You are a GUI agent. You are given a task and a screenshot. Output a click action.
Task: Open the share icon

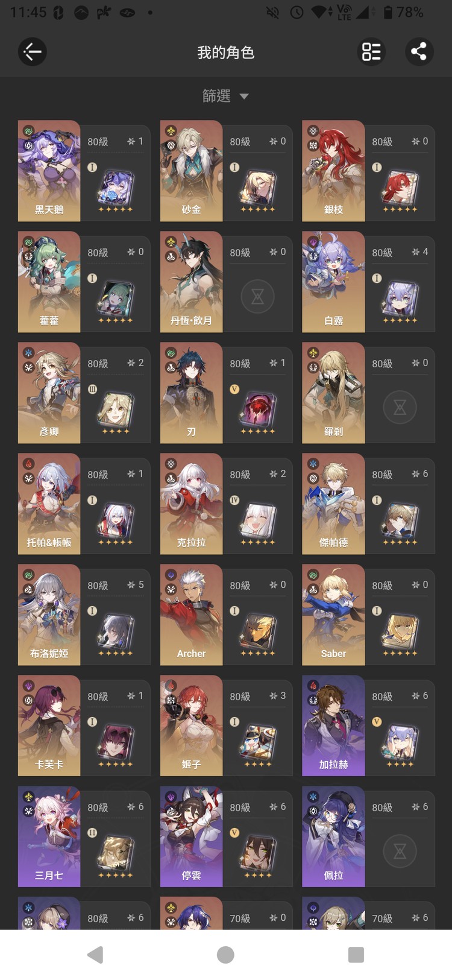tap(419, 52)
